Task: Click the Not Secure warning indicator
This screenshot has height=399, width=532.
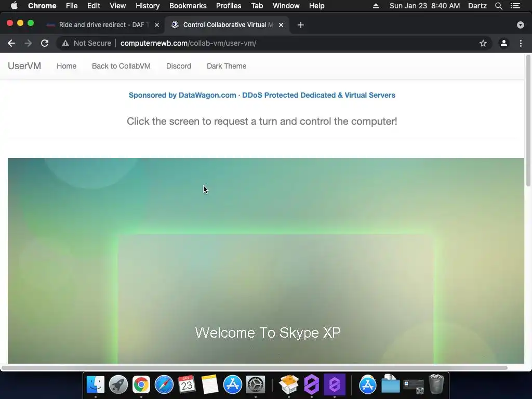Action: click(87, 43)
